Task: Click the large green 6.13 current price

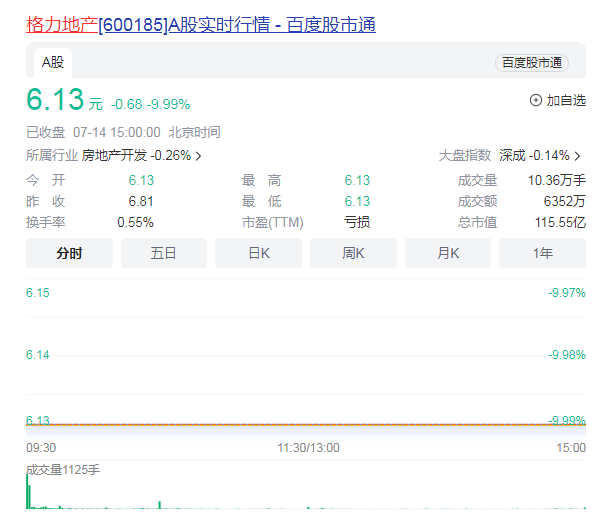Action: click(x=54, y=101)
